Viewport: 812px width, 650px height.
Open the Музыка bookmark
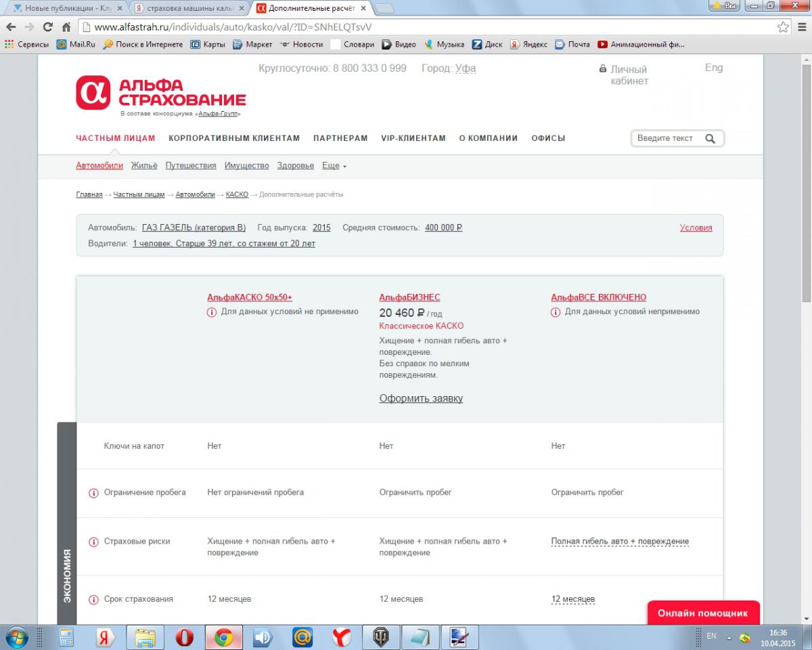444,44
